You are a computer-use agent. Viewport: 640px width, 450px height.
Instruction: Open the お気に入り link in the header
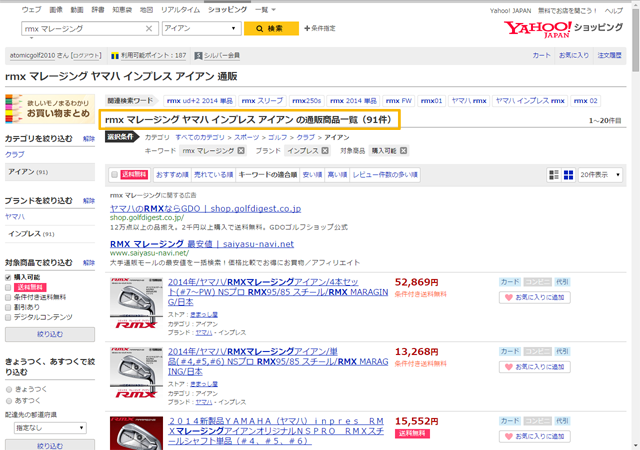574,55
